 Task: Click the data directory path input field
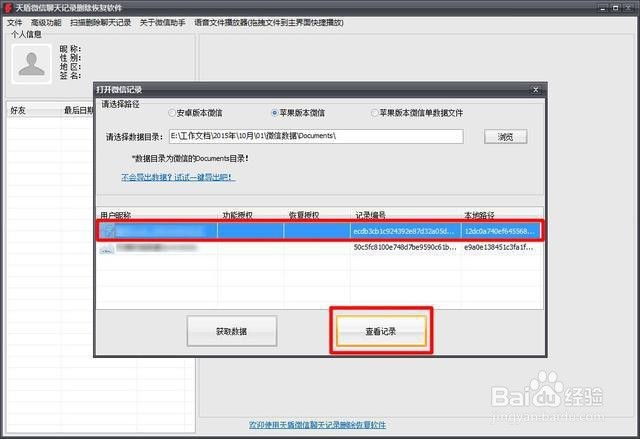pos(316,136)
